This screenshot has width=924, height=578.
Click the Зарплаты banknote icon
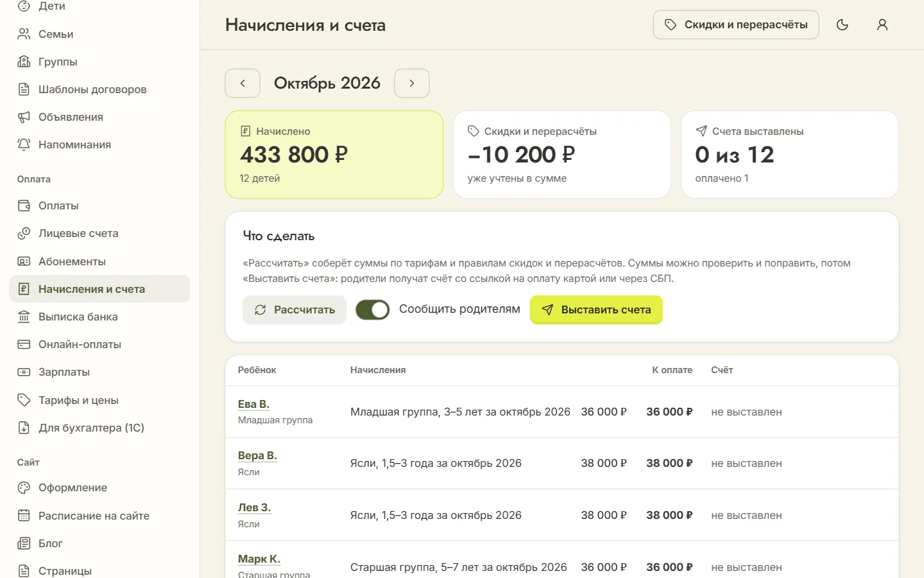(24, 372)
